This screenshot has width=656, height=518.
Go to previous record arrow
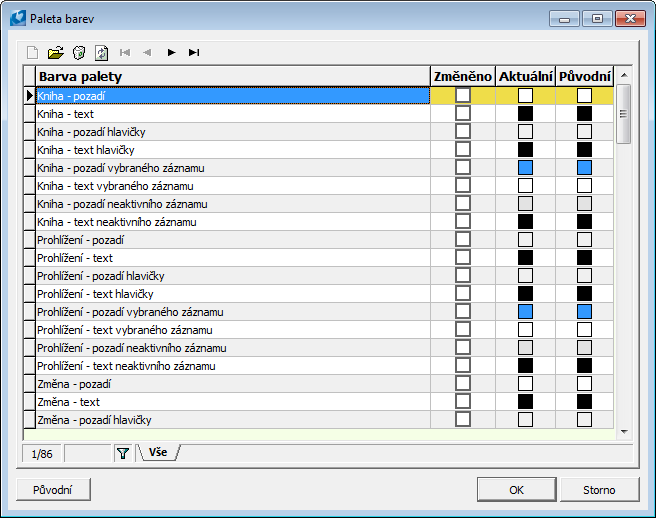(x=147, y=52)
